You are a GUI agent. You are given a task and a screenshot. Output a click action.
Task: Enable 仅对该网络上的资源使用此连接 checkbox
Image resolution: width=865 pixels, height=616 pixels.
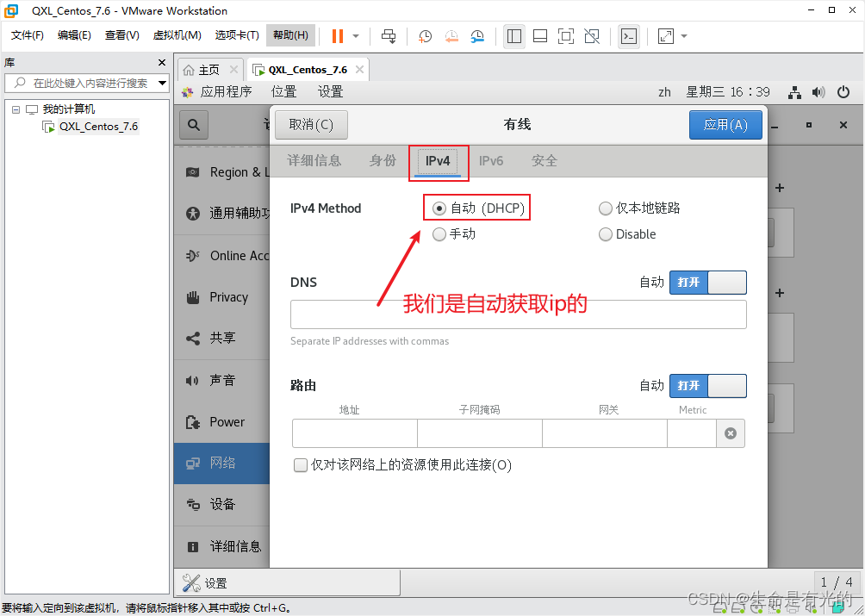[x=300, y=464]
